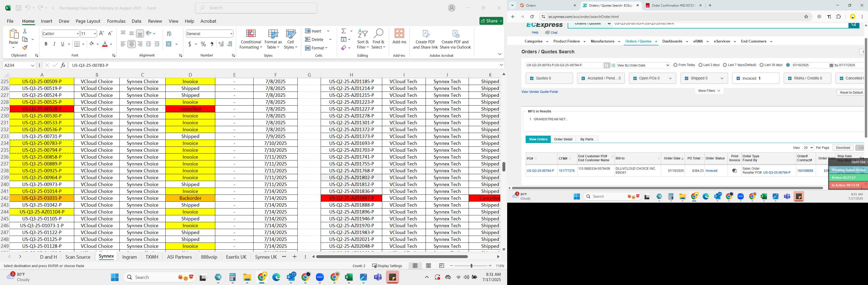Open the font name Calibri dropdown
Viewport: 868px width, 285px height.
click(x=77, y=33)
